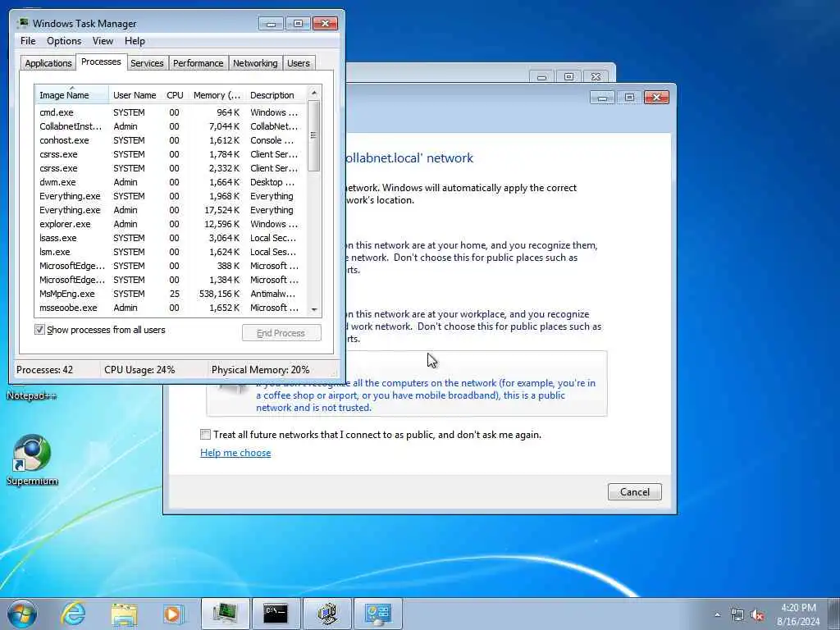Image resolution: width=840 pixels, height=630 pixels.
Task: Select the lsass.exe process row
Action: pyautogui.click(x=171, y=238)
